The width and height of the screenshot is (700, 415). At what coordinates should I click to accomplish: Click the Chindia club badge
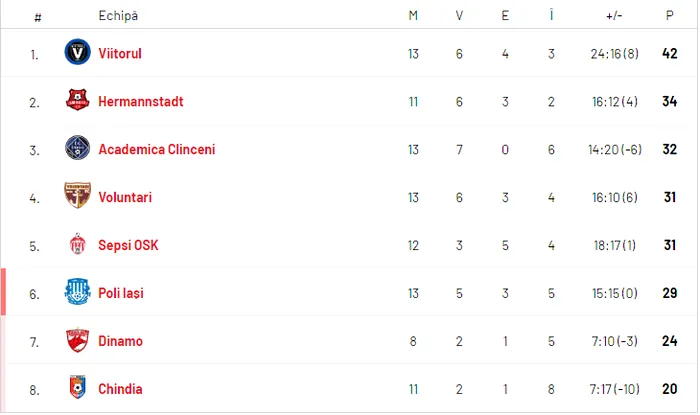point(78,389)
